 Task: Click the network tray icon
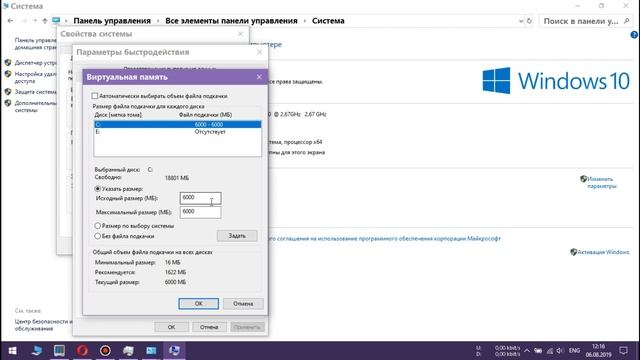pyautogui.click(x=550, y=351)
